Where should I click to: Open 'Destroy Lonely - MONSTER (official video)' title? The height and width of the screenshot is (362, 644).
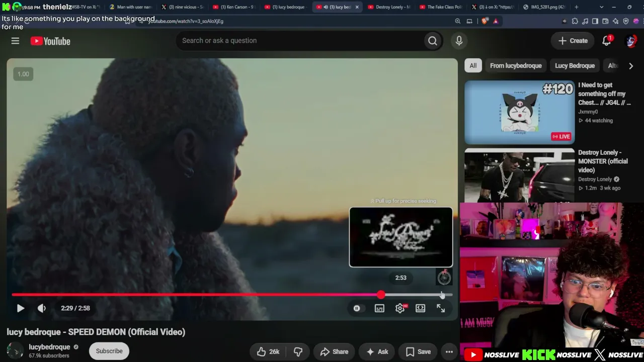(x=603, y=161)
